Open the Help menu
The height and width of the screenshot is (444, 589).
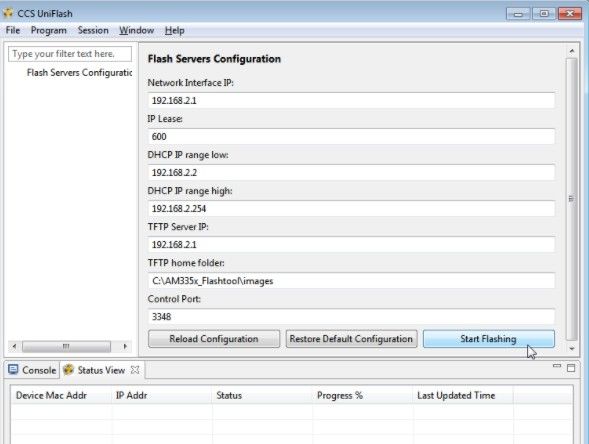click(x=174, y=30)
